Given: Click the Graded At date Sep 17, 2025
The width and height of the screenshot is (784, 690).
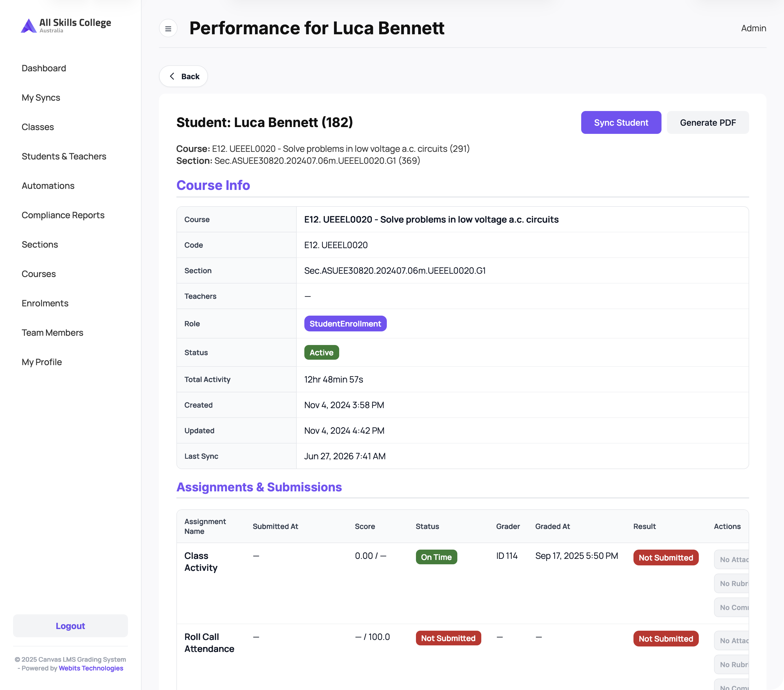Looking at the screenshot, I should pyautogui.click(x=577, y=556).
